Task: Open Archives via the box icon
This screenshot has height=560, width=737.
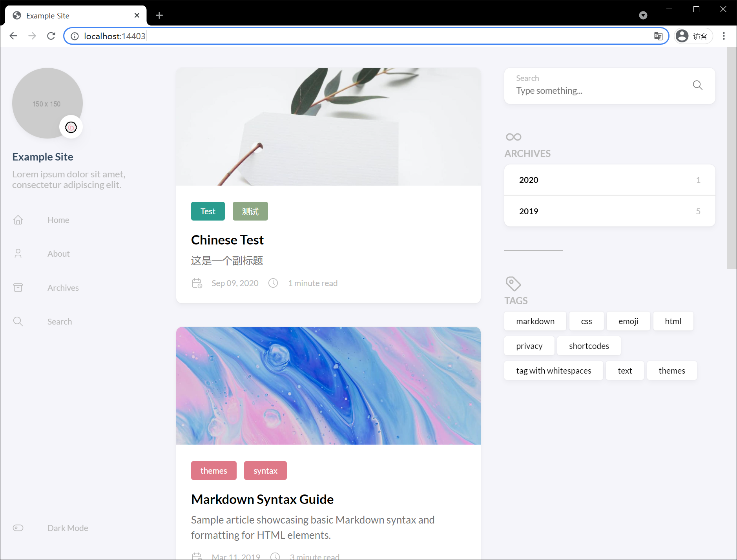Action: pos(18,287)
